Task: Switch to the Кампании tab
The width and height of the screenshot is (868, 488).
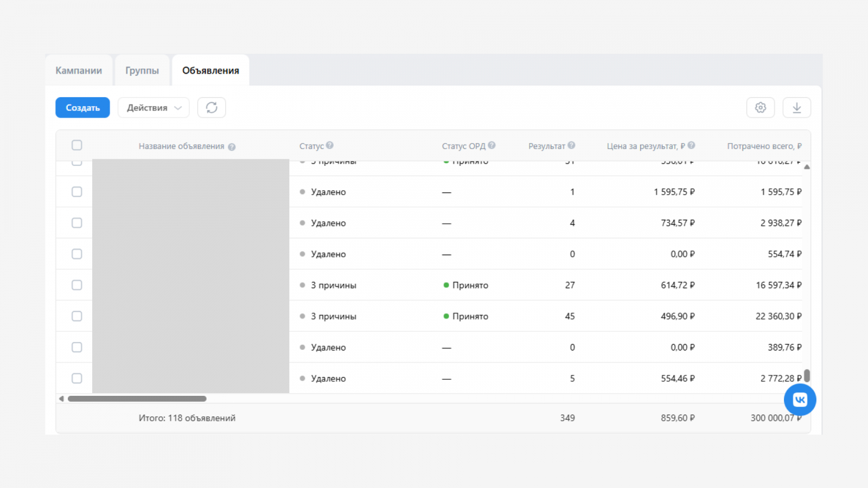Action: point(79,70)
